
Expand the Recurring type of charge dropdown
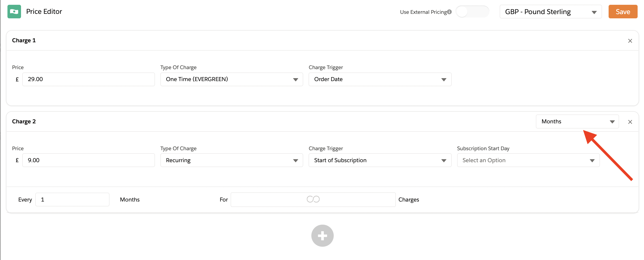tap(232, 160)
